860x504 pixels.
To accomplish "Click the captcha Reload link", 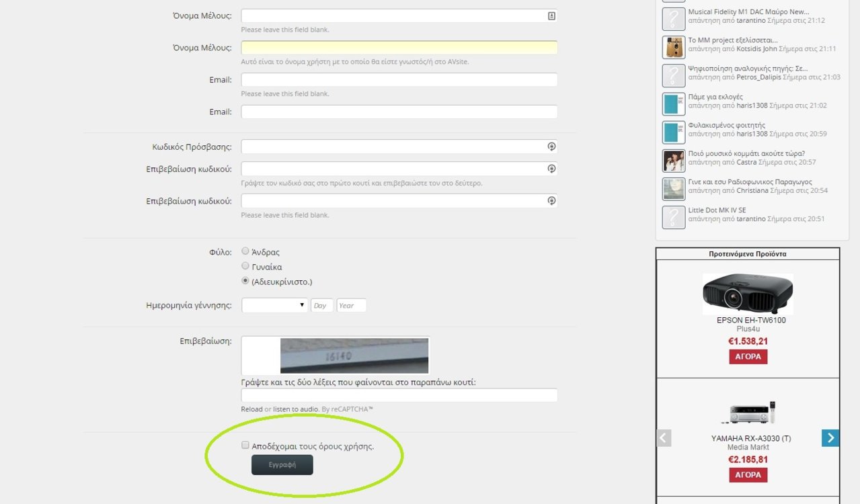I will coord(251,409).
